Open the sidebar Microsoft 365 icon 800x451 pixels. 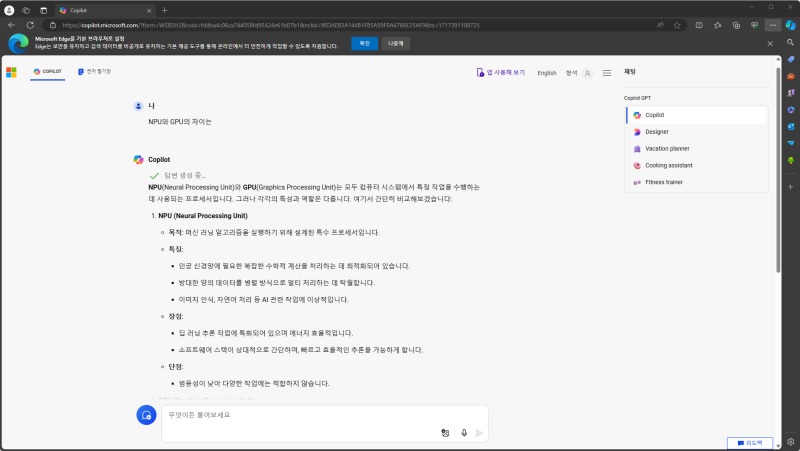[x=790, y=110]
